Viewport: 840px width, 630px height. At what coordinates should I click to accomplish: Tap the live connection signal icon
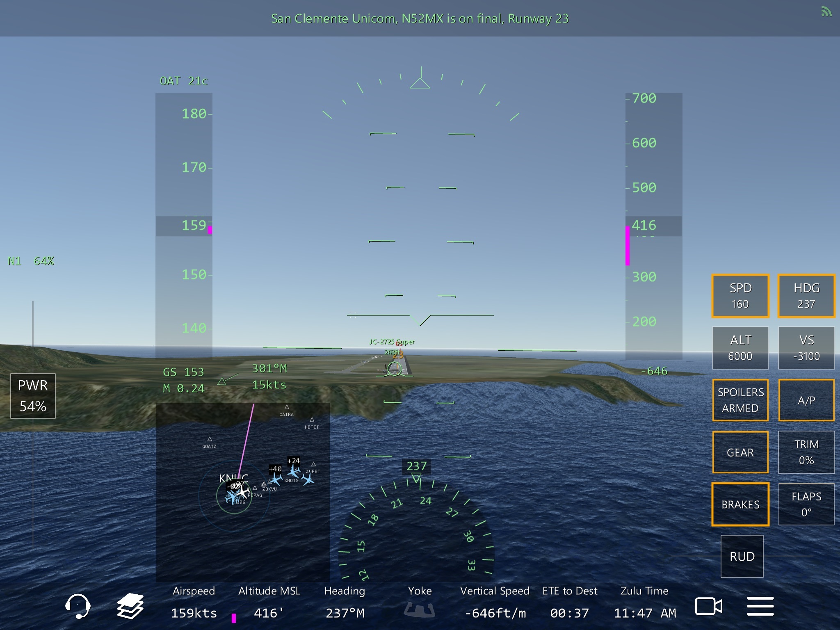point(826,11)
